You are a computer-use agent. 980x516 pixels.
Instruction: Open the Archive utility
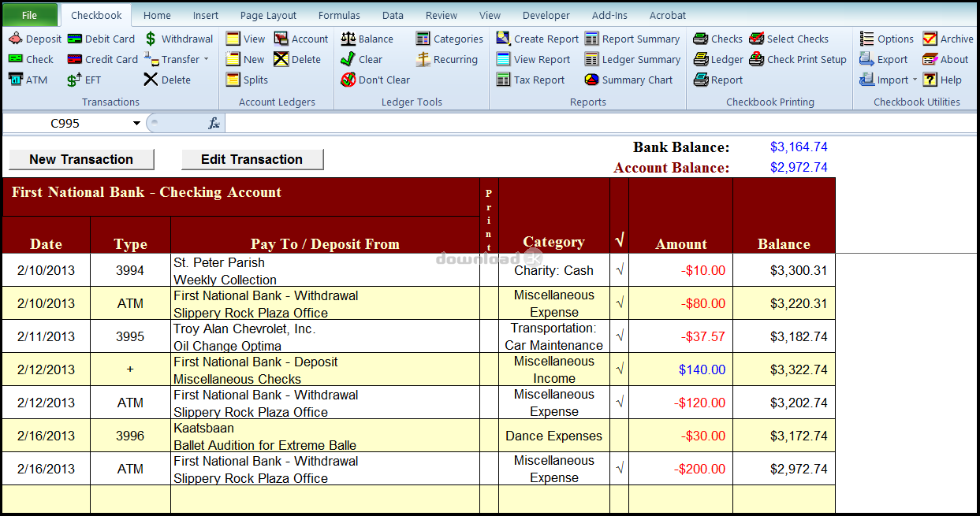930,39
